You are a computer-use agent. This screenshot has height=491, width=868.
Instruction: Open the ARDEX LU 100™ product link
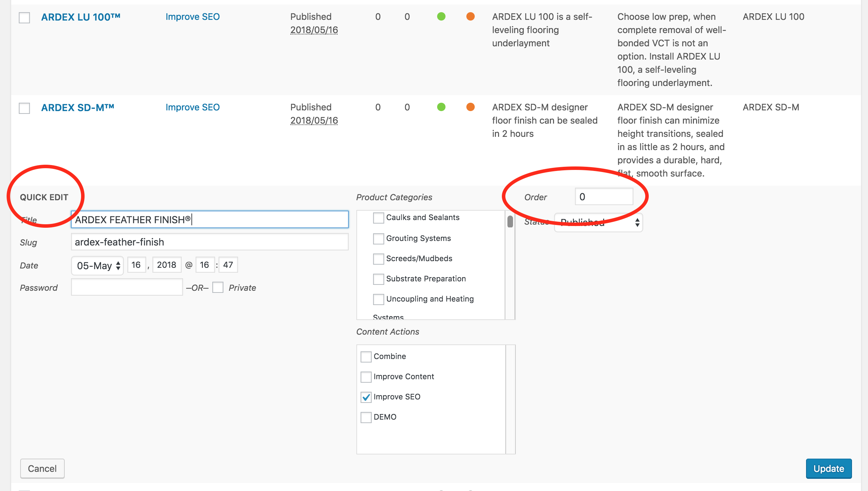click(81, 17)
